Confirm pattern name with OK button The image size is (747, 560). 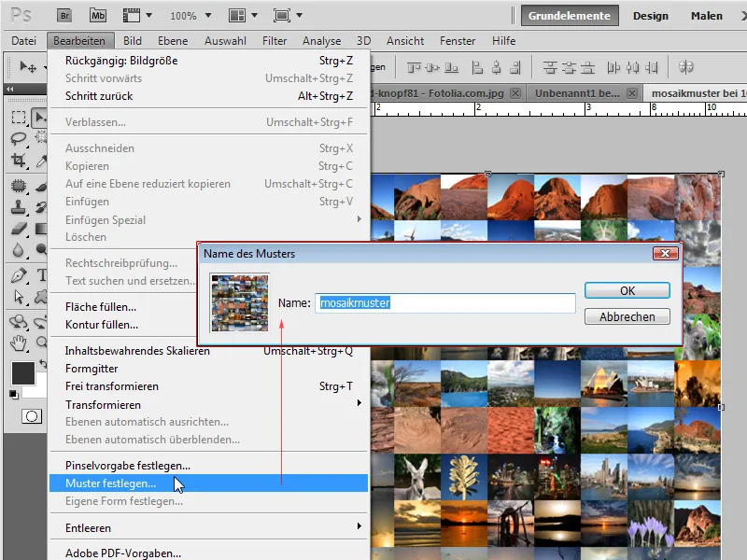click(627, 290)
